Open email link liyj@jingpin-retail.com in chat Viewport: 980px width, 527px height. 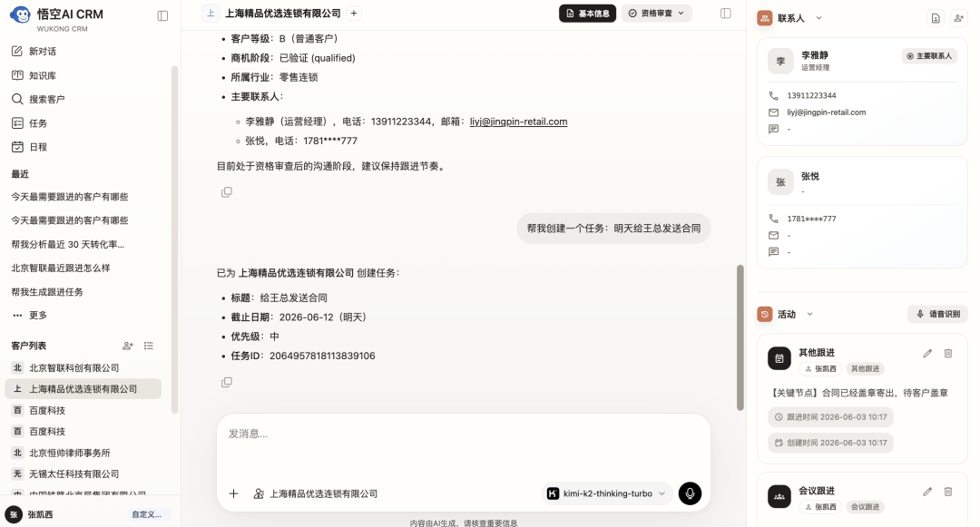519,122
